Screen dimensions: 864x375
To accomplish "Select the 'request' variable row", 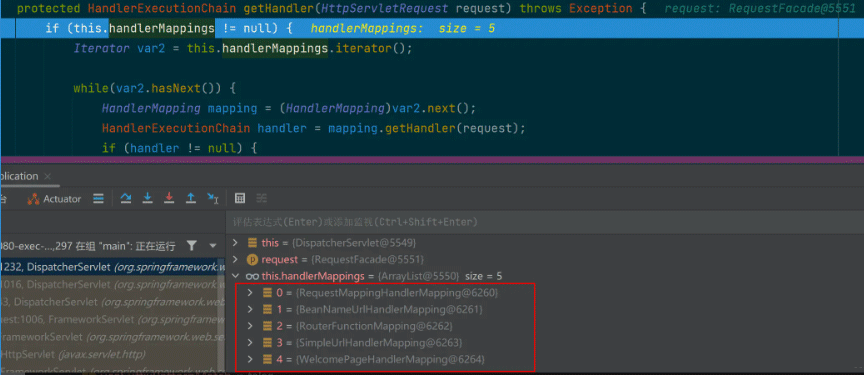I will click(x=544, y=259).
